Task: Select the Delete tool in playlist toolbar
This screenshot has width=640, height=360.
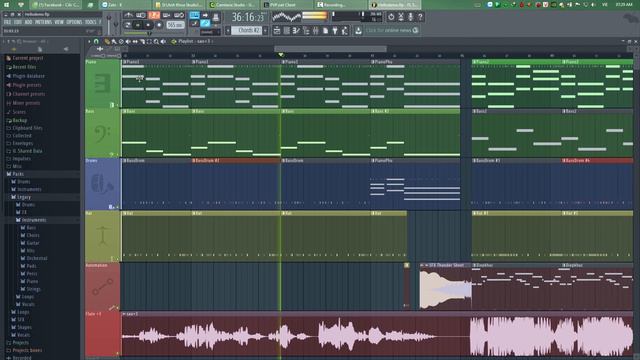Action: [121, 41]
